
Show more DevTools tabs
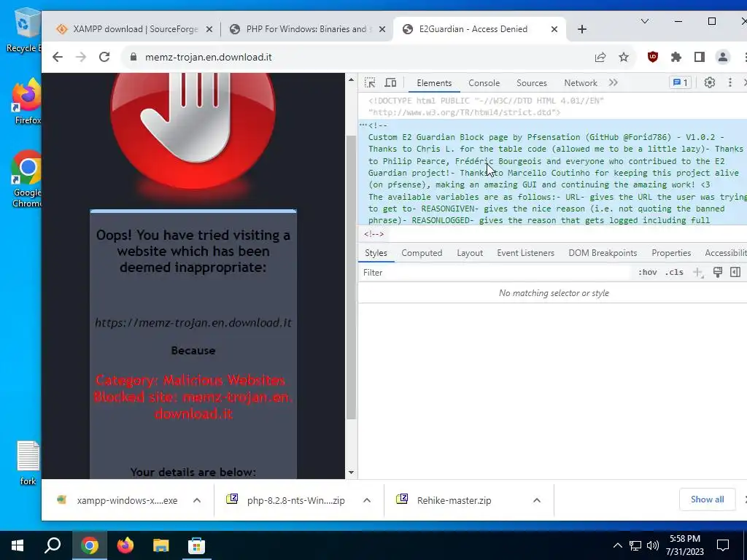pos(613,83)
